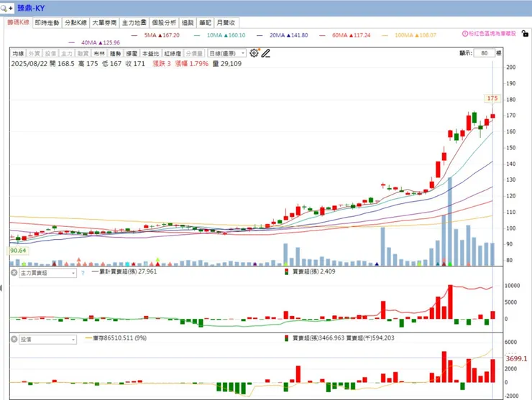Switch to the 筆記 tab

coord(206,23)
